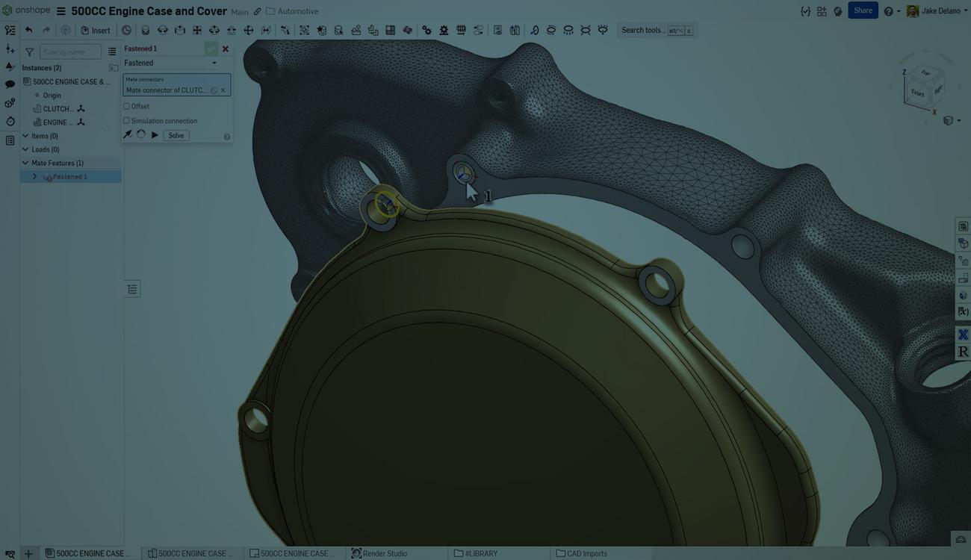
Task: Open the Fastened mate type dropdown
Action: (x=214, y=63)
